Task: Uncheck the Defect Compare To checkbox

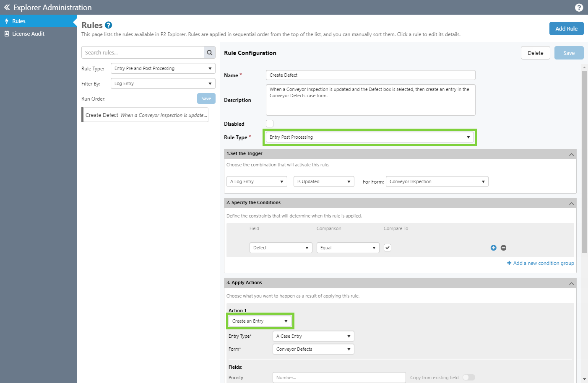Action: pyautogui.click(x=388, y=248)
